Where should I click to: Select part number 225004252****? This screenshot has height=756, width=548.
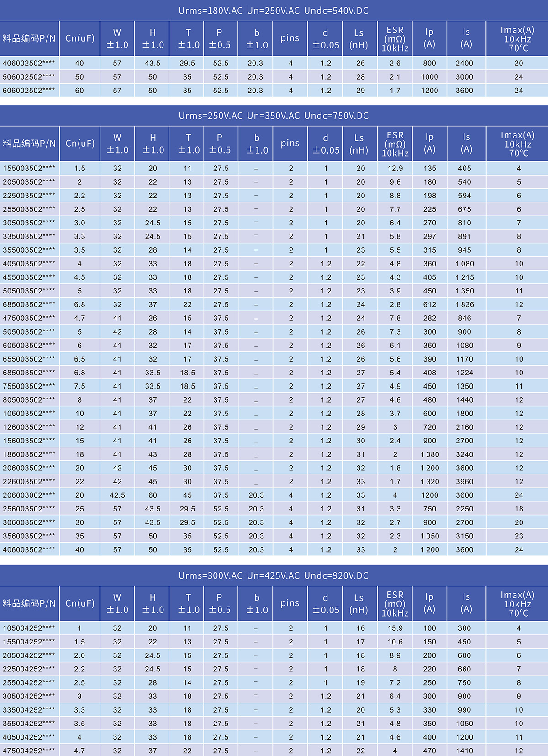pos(29,669)
